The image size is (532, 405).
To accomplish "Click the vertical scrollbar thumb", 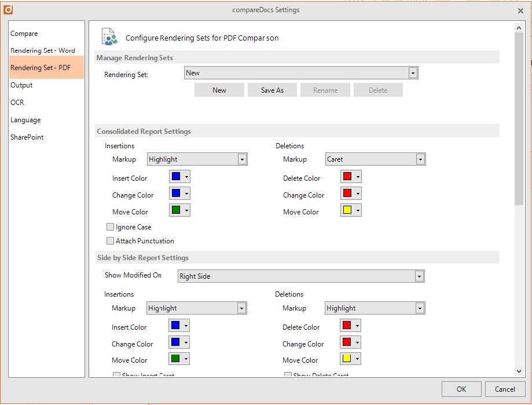I will [519, 119].
